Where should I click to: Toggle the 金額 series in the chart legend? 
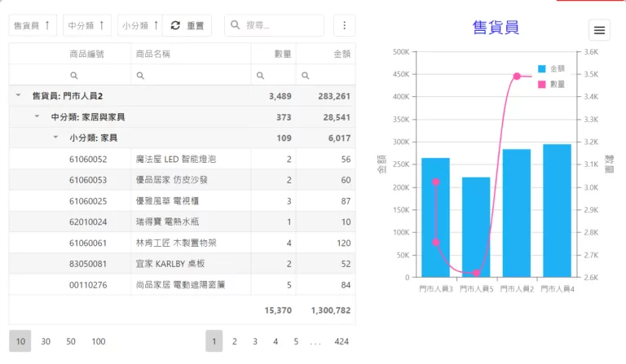[551, 68]
